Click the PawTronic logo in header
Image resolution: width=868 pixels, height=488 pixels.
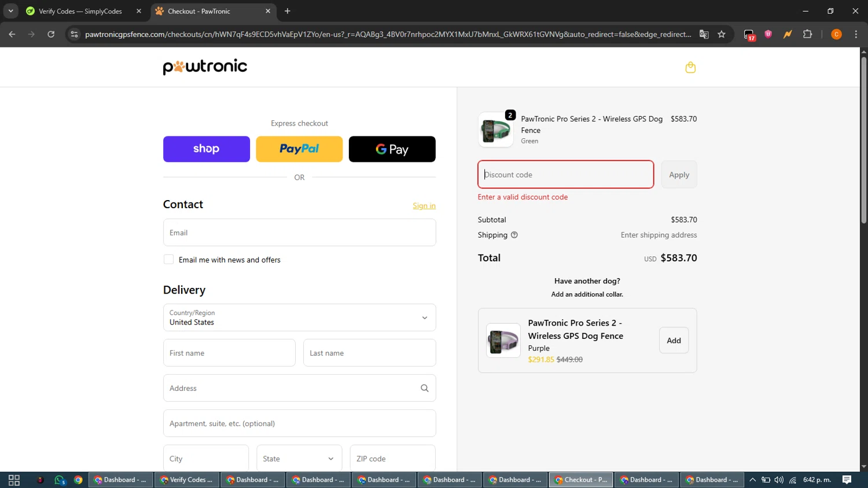tap(205, 67)
